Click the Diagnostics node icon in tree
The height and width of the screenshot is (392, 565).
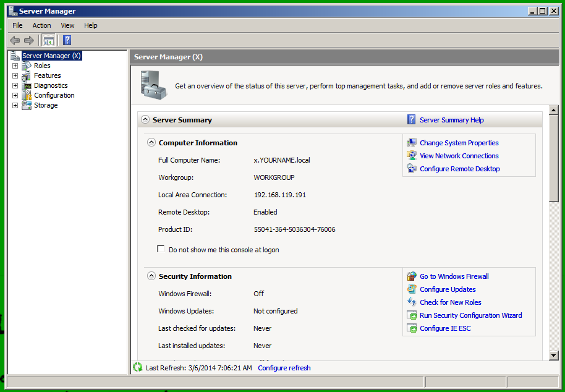[27, 85]
